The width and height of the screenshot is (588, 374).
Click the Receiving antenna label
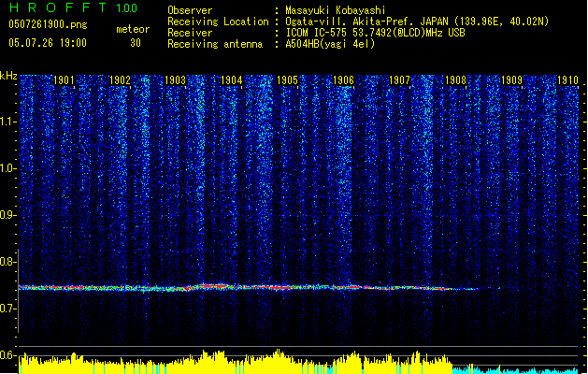215,44
